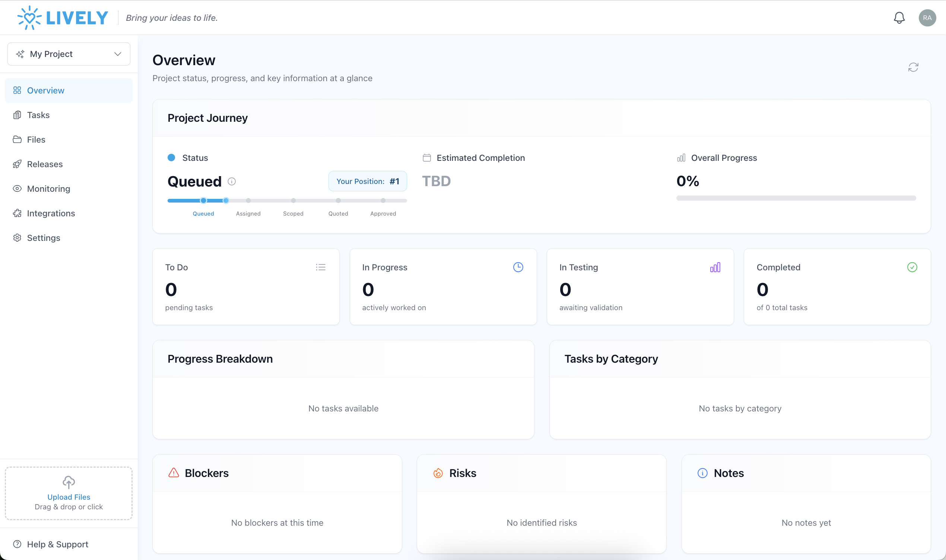Select the Releases rocket icon in sidebar
This screenshot has width=946, height=560.
click(x=18, y=164)
